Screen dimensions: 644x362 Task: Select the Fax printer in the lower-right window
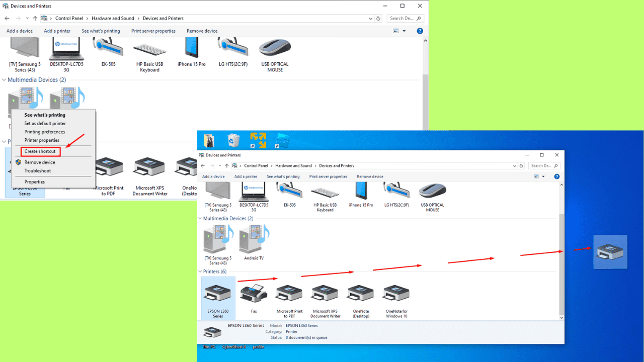click(254, 299)
